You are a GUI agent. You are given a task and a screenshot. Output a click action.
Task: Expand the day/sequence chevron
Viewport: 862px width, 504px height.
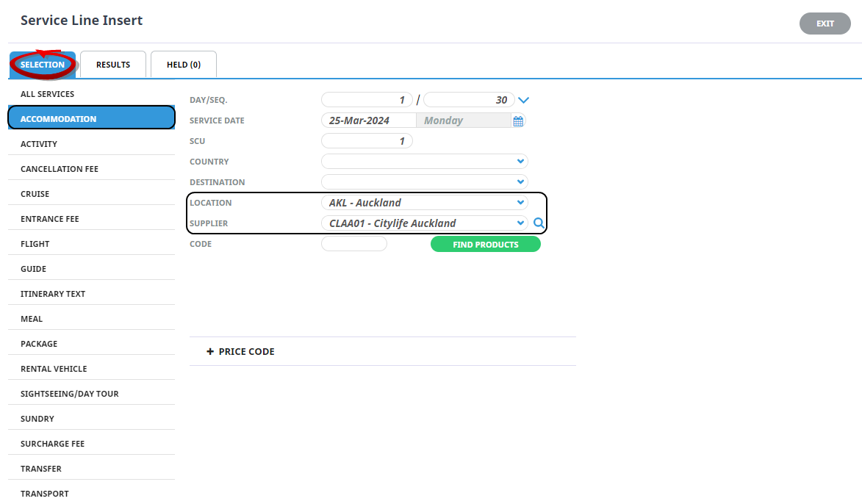tap(523, 101)
